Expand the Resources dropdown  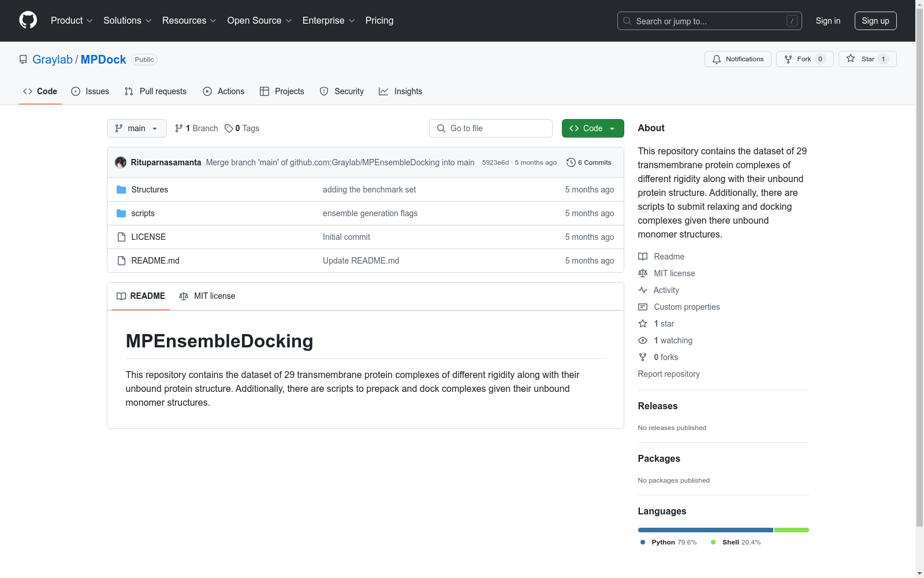click(189, 20)
